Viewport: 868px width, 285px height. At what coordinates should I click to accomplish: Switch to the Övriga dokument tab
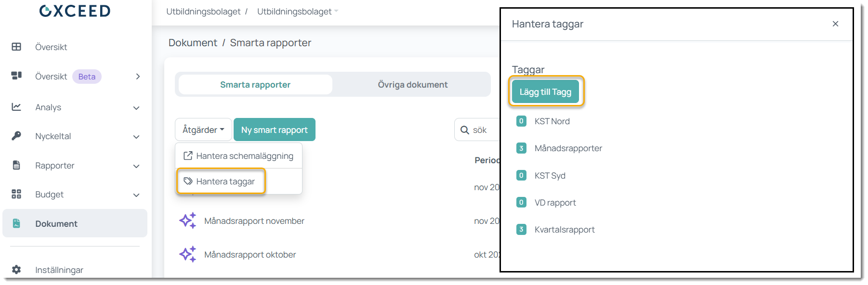tap(412, 85)
